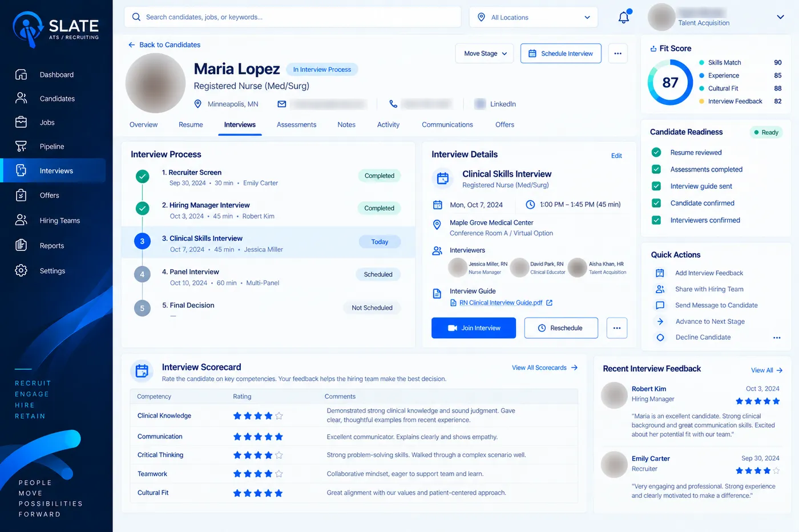Toggle Interview guide sent checkbox

tap(656, 186)
